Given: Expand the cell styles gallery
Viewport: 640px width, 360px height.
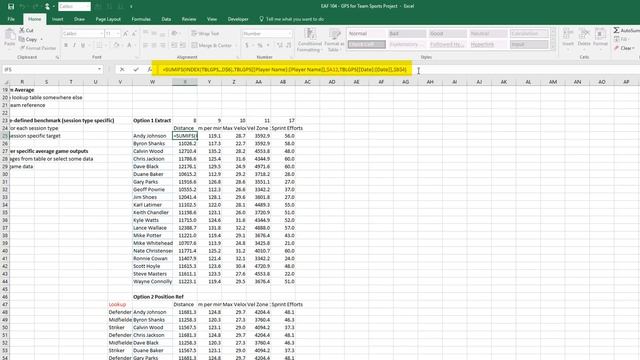Looking at the screenshot, I should coord(553,48).
